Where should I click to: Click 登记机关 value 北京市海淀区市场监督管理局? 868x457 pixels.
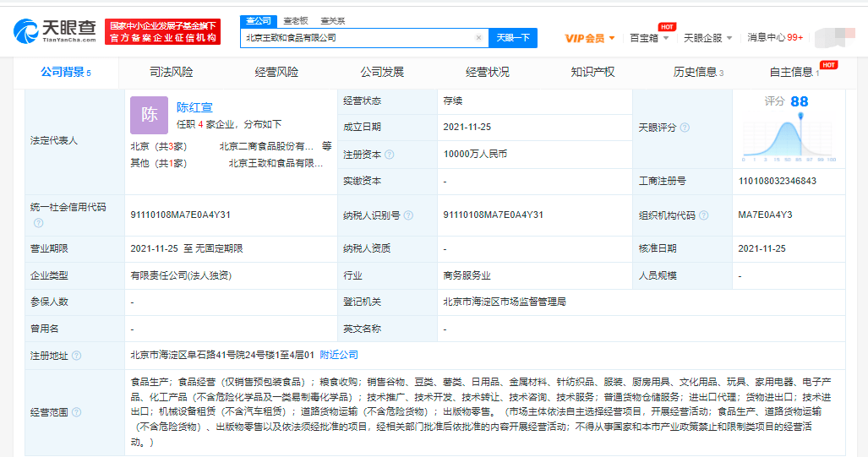pos(505,302)
